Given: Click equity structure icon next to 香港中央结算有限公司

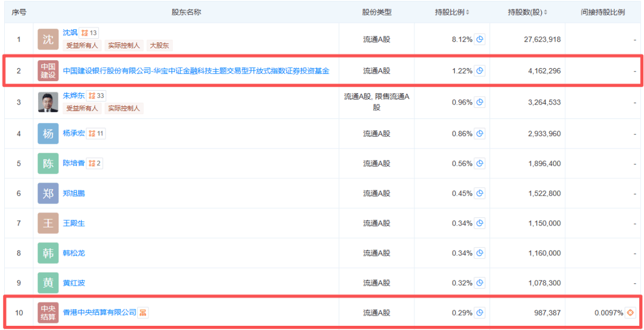Looking at the screenshot, I should pos(143,313).
